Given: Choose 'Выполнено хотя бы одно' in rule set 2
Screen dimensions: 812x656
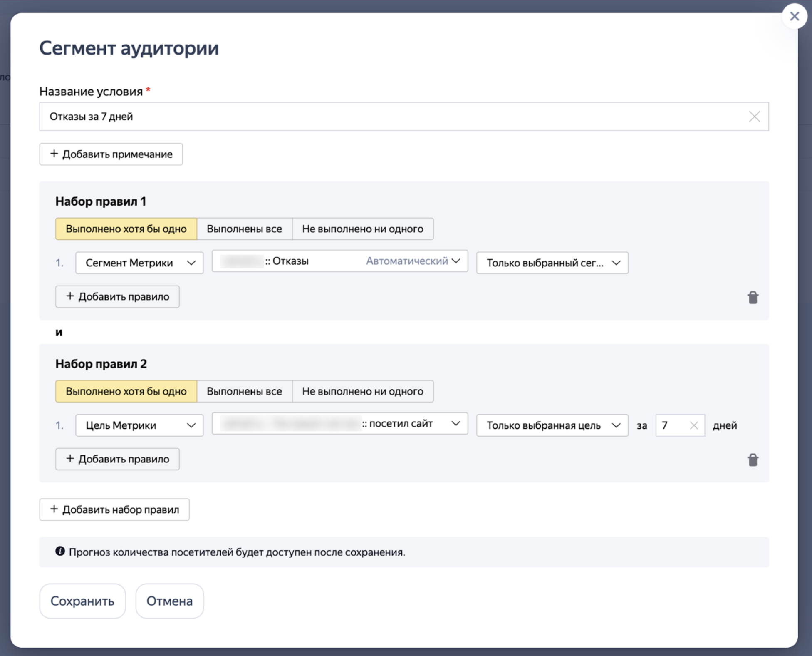Looking at the screenshot, I should 126,391.
